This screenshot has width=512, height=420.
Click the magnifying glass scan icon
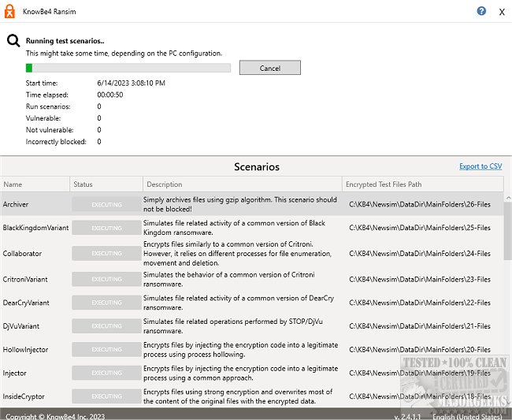click(13, 43)
